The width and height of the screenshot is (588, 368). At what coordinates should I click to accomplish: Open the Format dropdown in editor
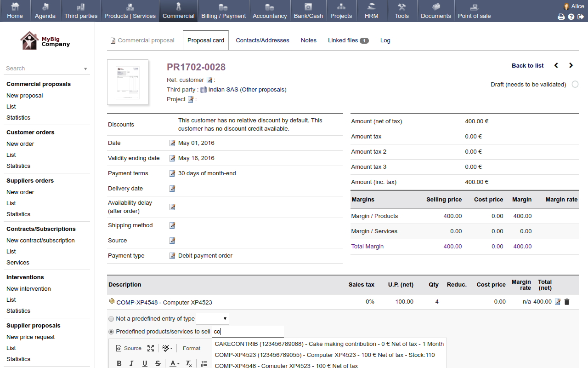tap(192, 348)
